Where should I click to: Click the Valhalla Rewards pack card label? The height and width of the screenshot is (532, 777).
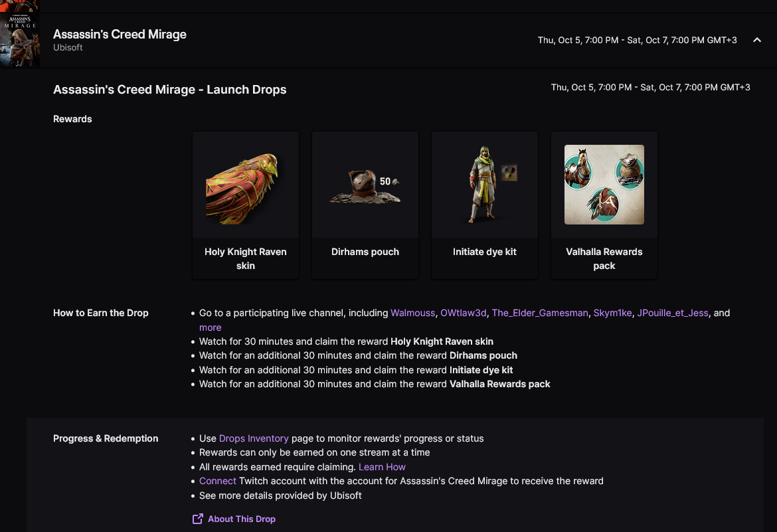tap(604, 258)
